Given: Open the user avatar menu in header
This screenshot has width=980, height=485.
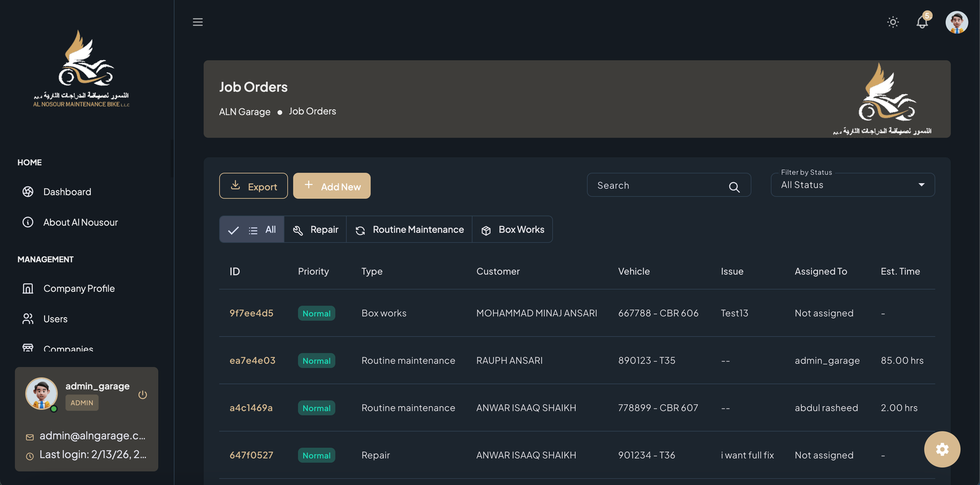Looking at the screenshot, I should (956, 22).
